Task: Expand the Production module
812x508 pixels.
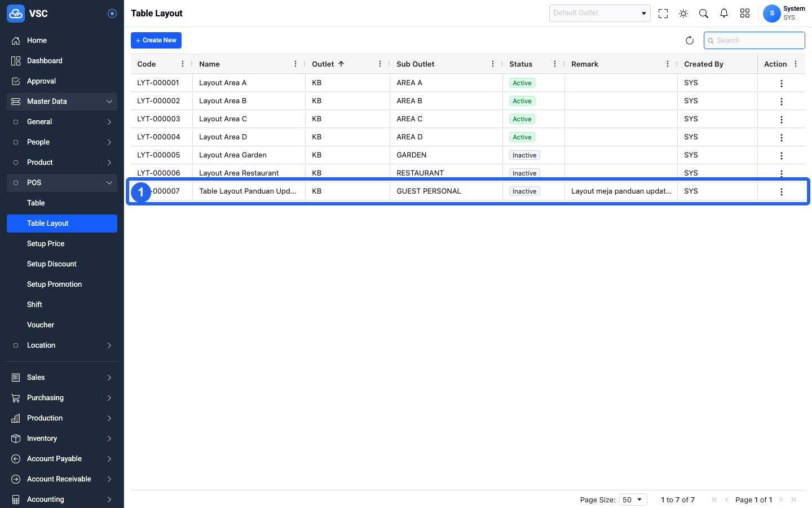Action: point(62,418)
